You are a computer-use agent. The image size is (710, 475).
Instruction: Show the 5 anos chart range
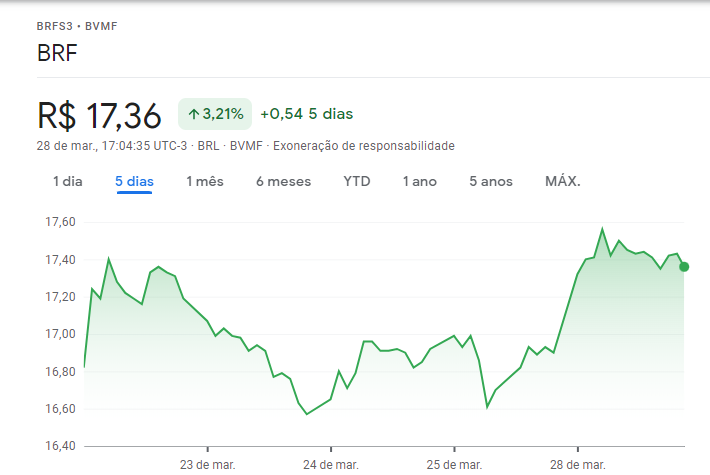[491, 182]
